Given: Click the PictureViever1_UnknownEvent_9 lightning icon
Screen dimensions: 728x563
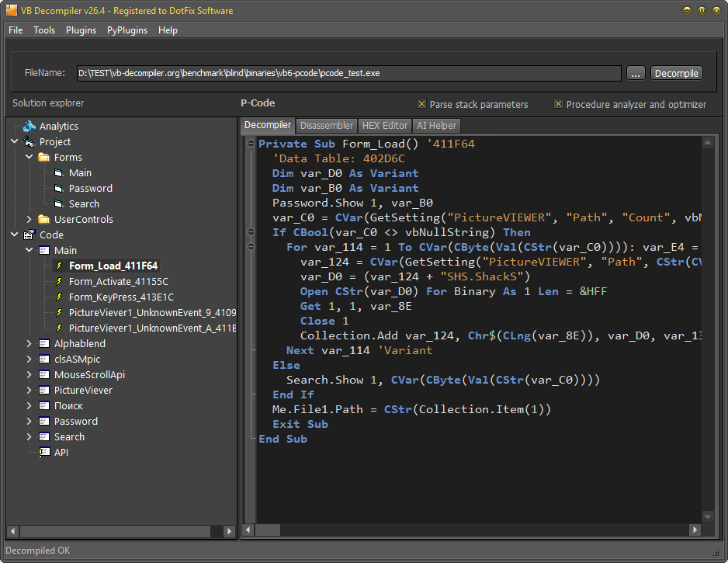Looking at the screenshot, I should point(59,313).
